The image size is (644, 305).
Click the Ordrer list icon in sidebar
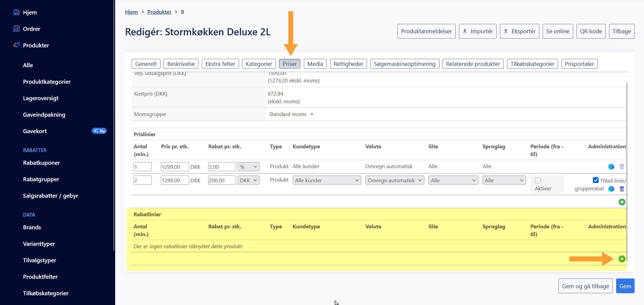(x=16, y=29)
